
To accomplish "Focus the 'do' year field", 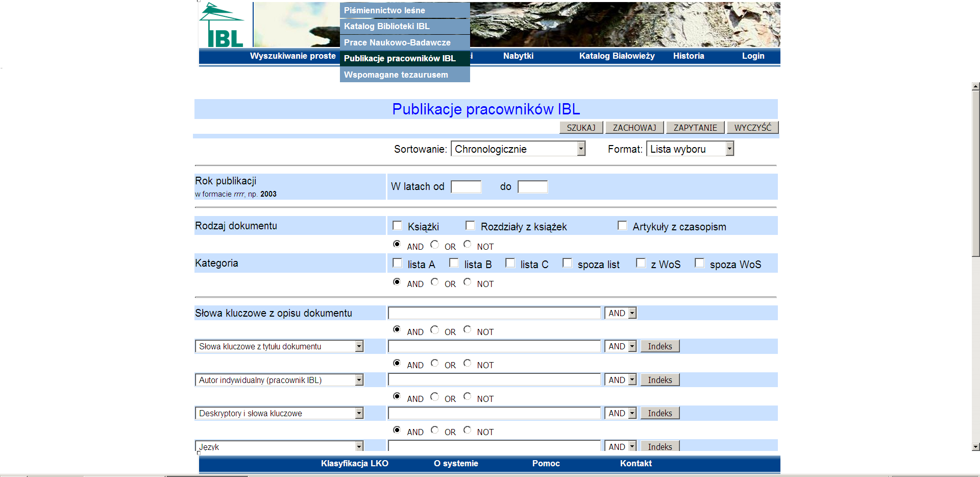I will tap(532, 186).
